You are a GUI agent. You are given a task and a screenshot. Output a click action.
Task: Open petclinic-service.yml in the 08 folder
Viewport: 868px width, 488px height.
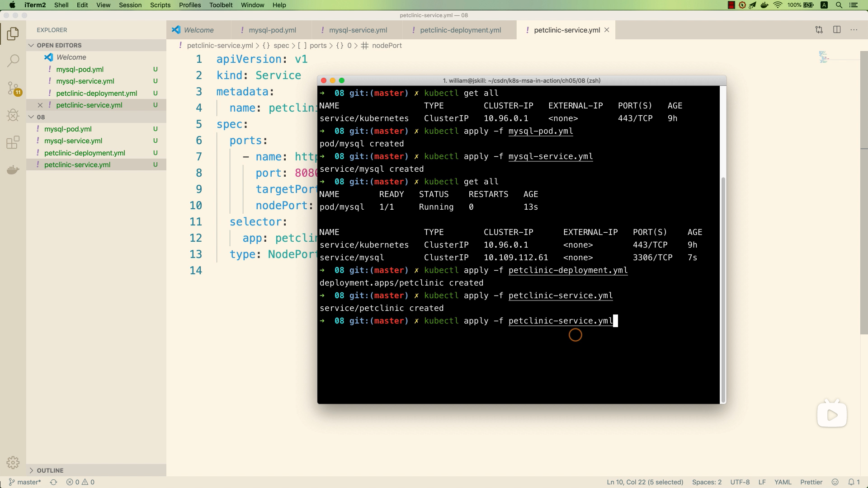(96, 165)
